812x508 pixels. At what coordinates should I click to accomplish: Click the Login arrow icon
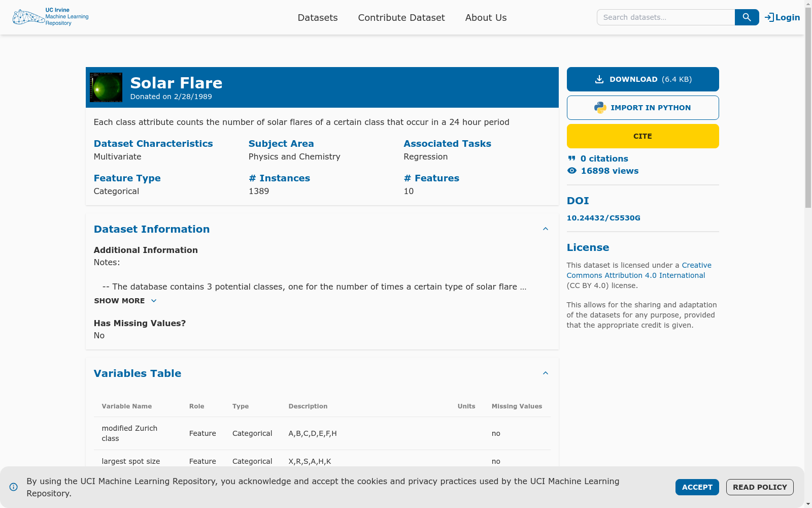tap(769, 17)
